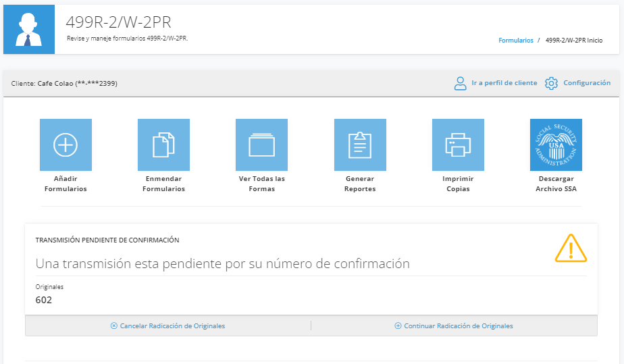Image resolution: width=624 pixels, height=364 pixels.
Task: Click Cancelar Radicación de Originales
Action: (172, 326)
